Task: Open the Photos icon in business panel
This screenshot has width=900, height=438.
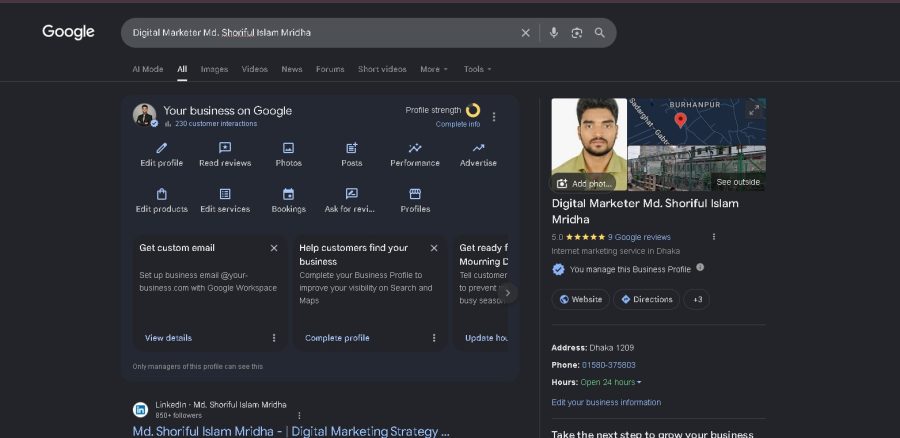Action: 288,148
